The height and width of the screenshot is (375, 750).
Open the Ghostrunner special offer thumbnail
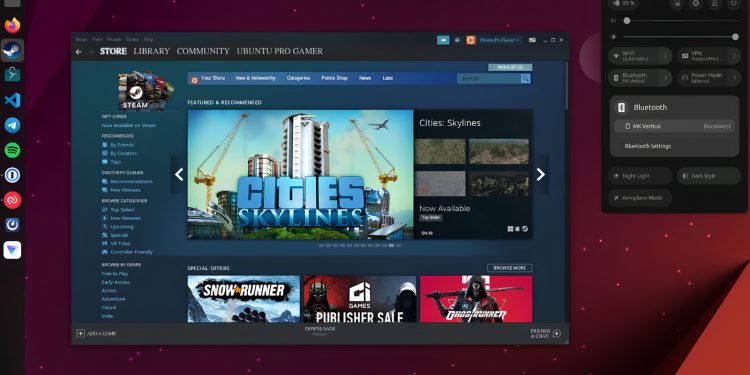point(476,299)
